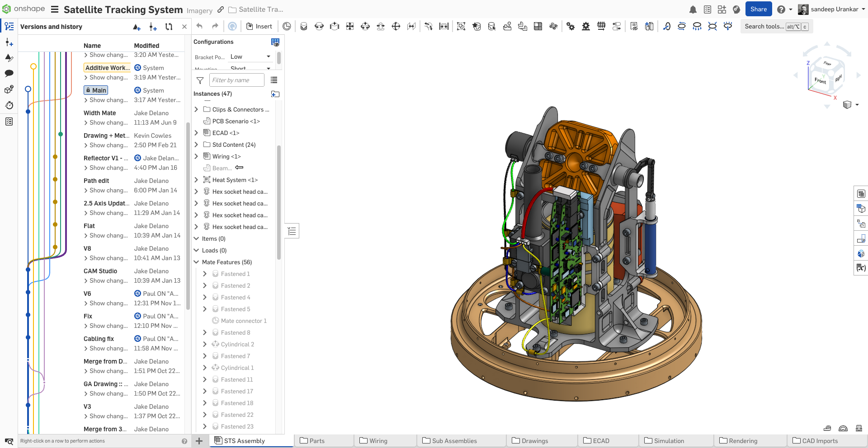This screenshot has width=868, height=448.
Task: Select the Ball mate tool
Action: (x=396, y=26)
